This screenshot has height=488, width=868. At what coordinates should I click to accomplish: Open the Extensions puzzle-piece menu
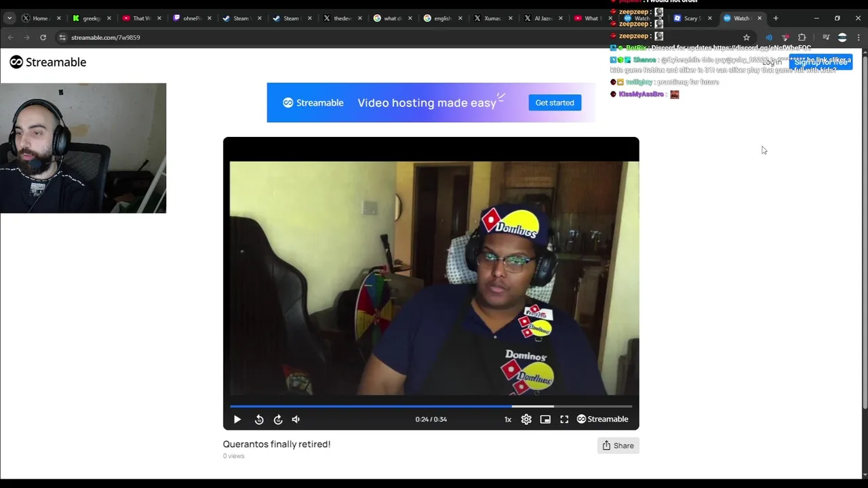[802, 37]
